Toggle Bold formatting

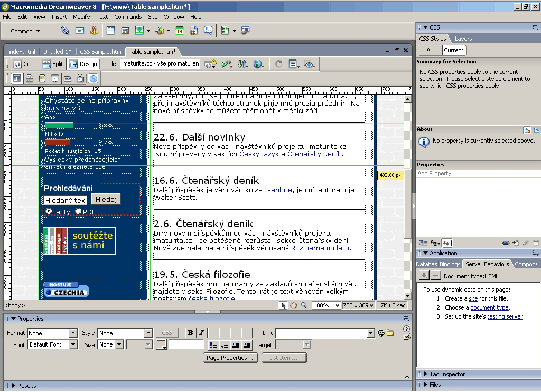pyautogui.click(x=190, y=333)
